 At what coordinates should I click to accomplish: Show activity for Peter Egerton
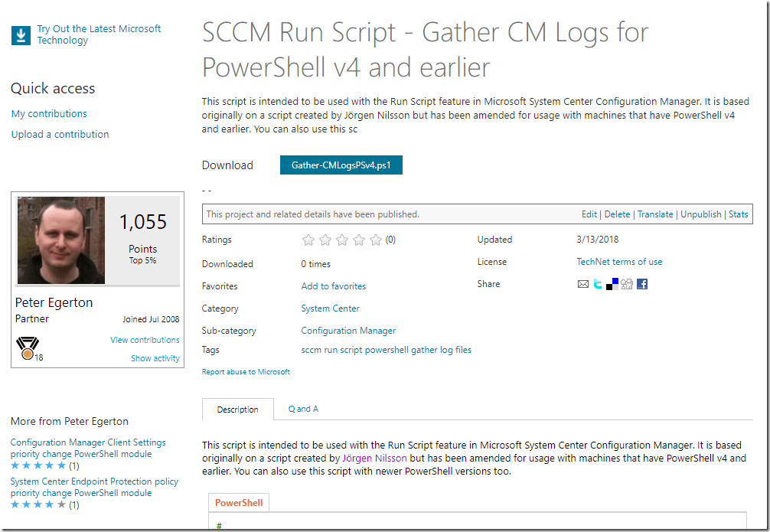[155, 358]
